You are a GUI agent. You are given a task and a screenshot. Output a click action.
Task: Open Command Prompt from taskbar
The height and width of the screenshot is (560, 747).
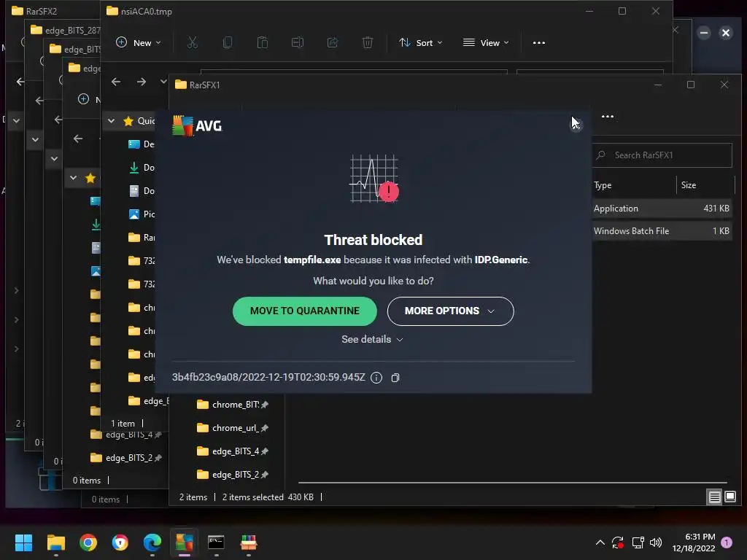[216, 542]
